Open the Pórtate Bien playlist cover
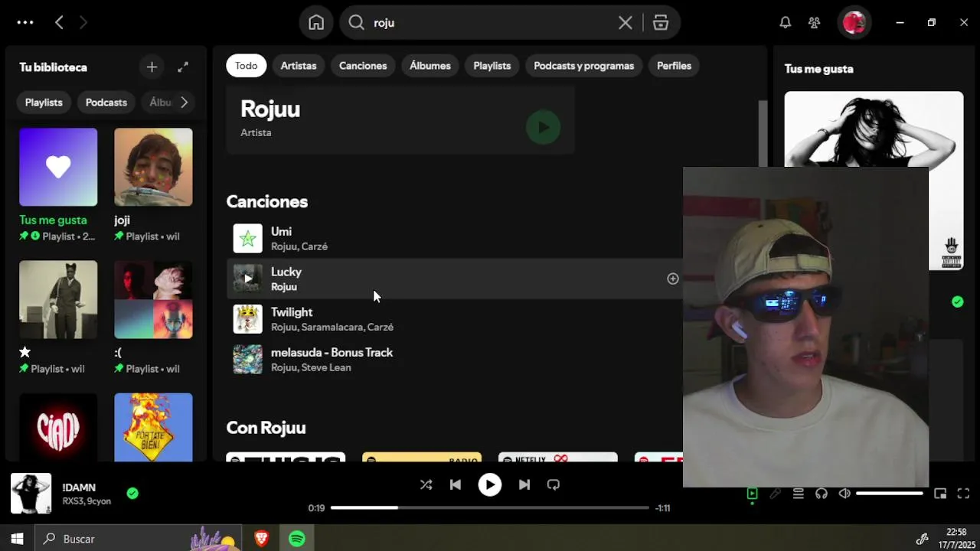980x551 pixels. click(x=153, y=427)
